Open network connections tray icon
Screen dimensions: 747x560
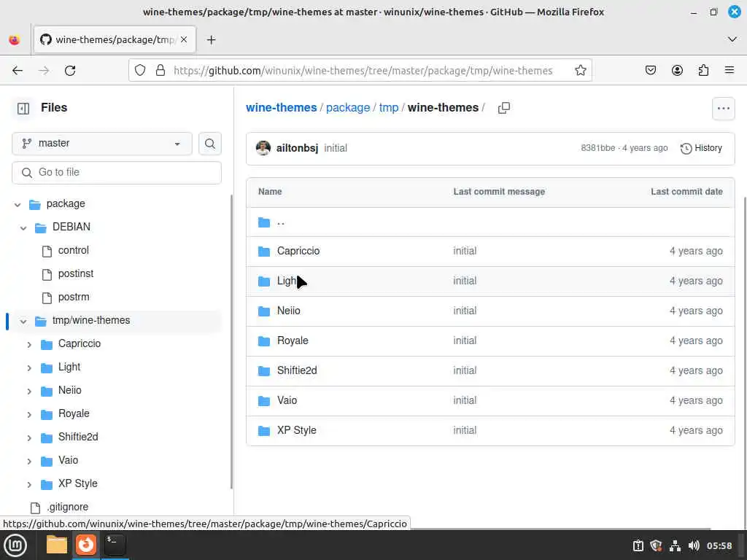[675, 545]
